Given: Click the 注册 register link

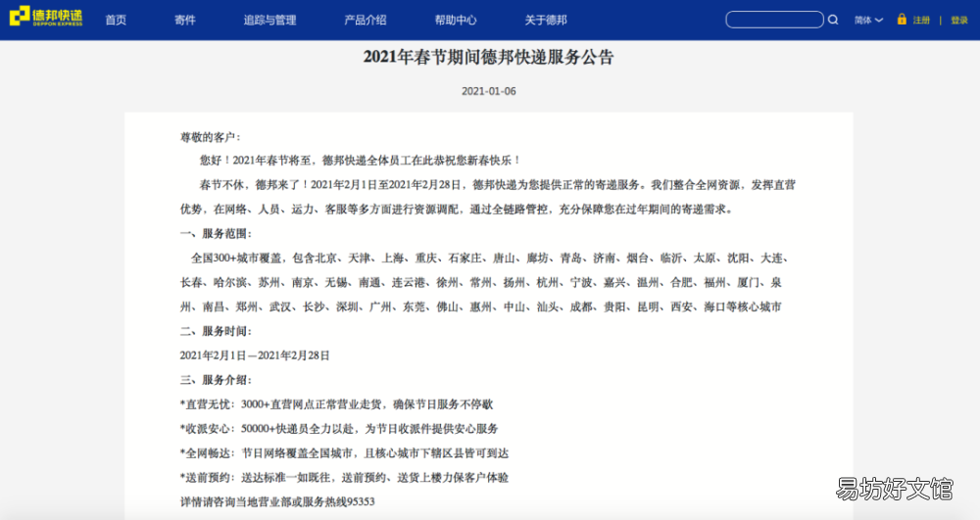Looking at the screenshot, I should click(921, 20).
